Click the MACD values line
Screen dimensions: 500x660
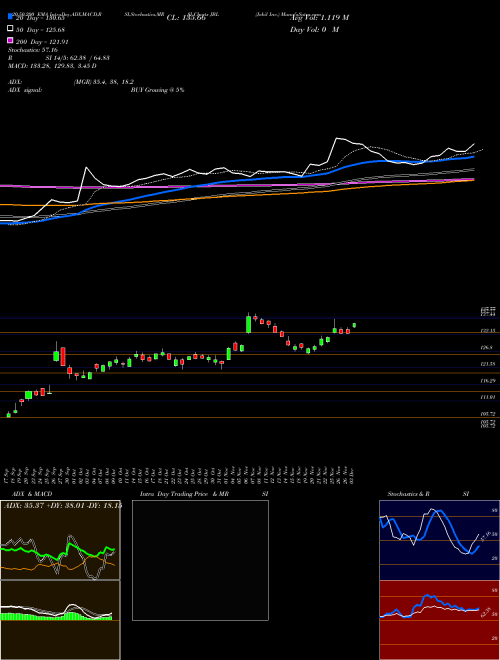[52, 66]
